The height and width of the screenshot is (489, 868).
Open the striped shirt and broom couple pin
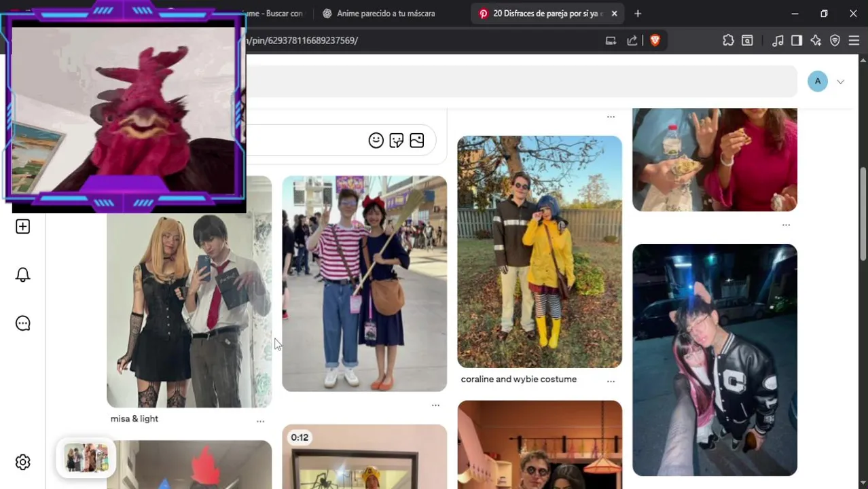pos(365,284)
